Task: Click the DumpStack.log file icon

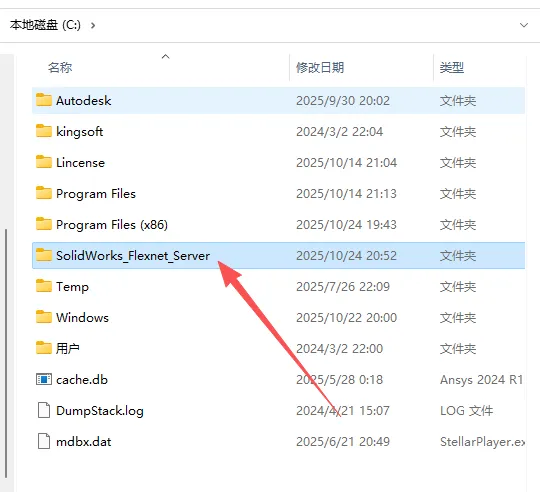Action: tap(44, 410)
